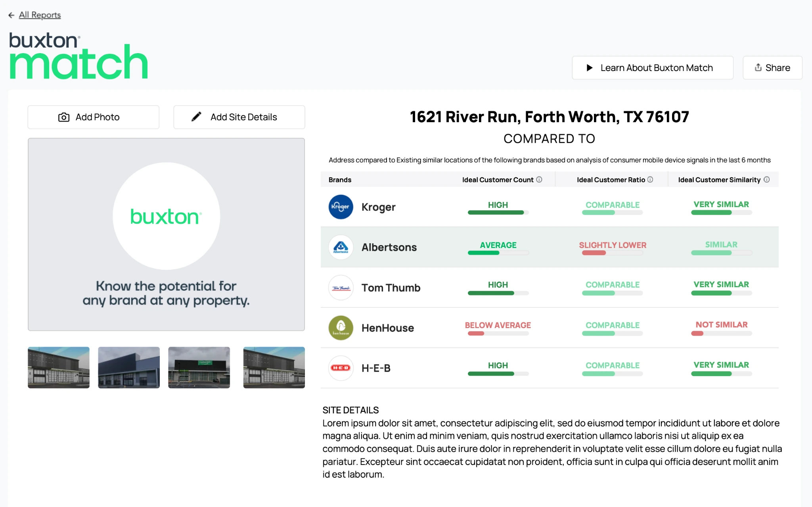This screenshot has width=812, height=507.
Task: Click Albertsons' SLIGHTLY LOWER ratio bar
Action: click(x=612, y=253)
